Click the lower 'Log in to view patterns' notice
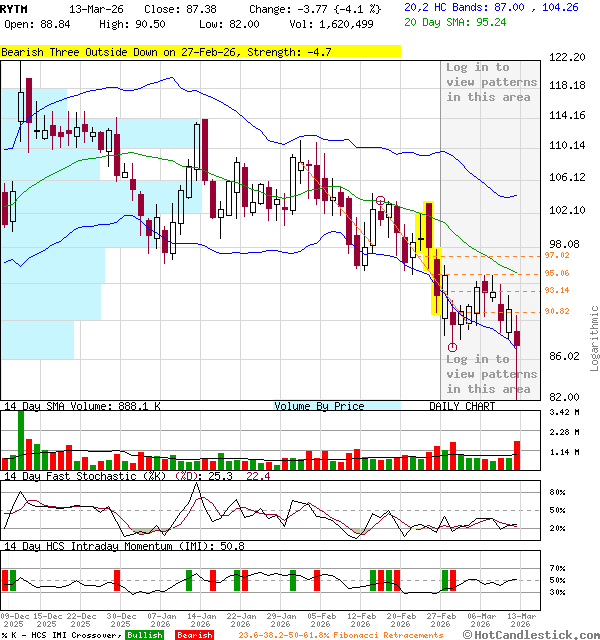Screen dimensions: 600x640 [x=491, y=374]
